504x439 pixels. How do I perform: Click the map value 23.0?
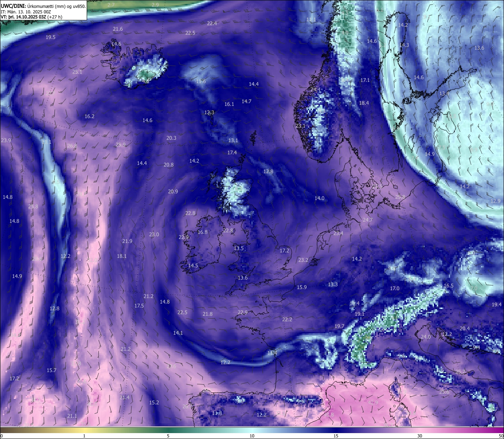click(154, 235)
